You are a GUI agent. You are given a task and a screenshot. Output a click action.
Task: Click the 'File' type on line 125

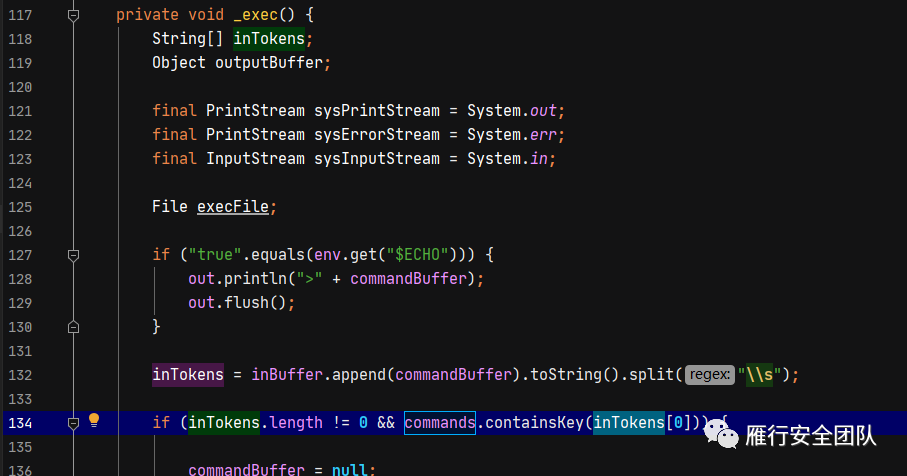(170, 206)
